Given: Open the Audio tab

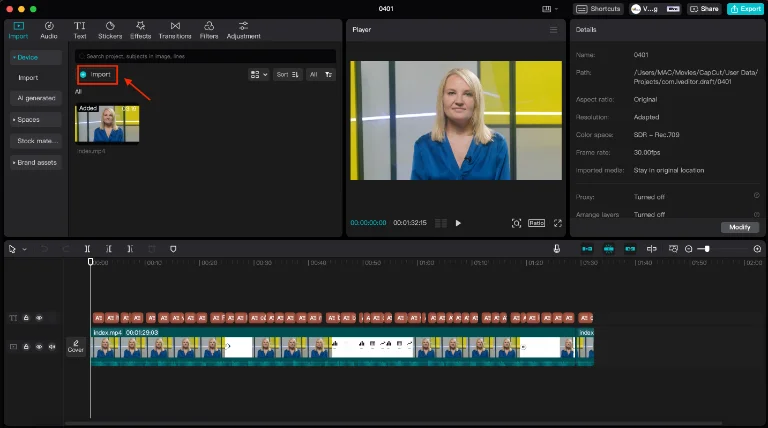Looking at the screenshot, I should pyautogui.click(x=48, y=30).
